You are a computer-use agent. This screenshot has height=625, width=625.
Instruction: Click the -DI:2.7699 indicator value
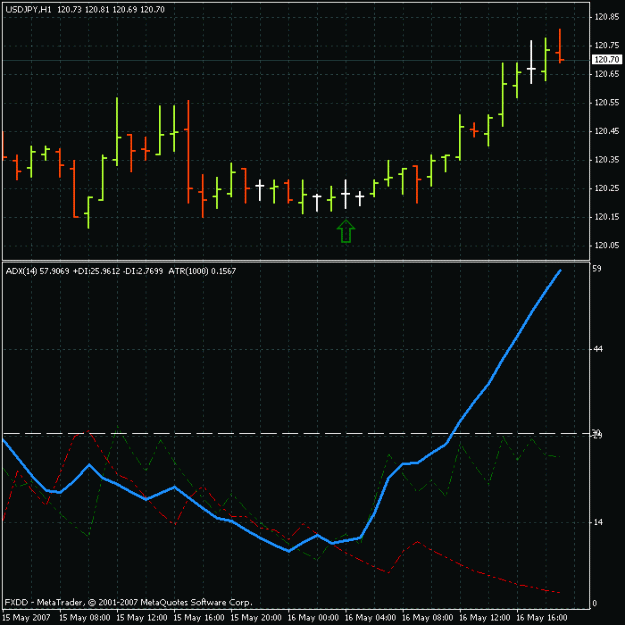point(143,271)
